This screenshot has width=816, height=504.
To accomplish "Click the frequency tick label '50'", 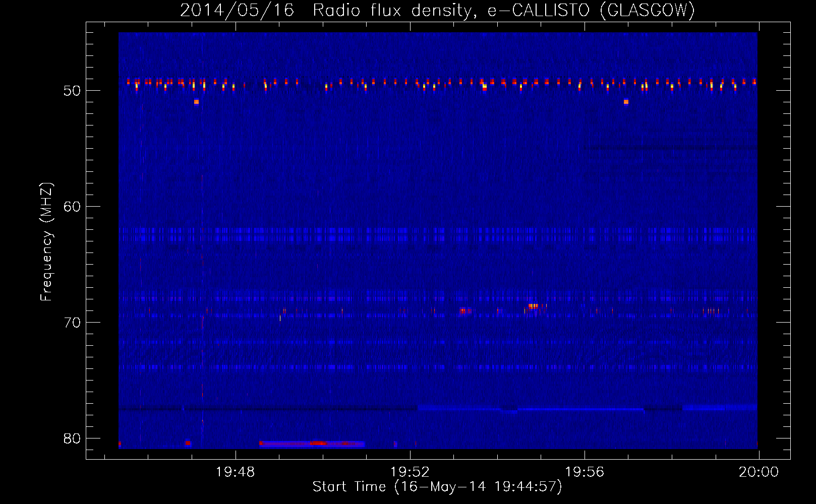I will pos(72,91).
